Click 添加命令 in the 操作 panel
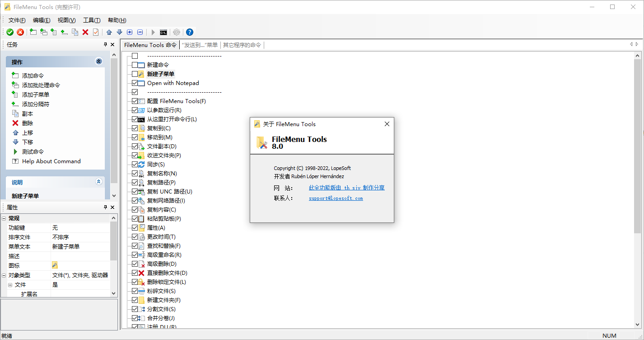This screenshot has width=644, height=340. coord(33,76)
